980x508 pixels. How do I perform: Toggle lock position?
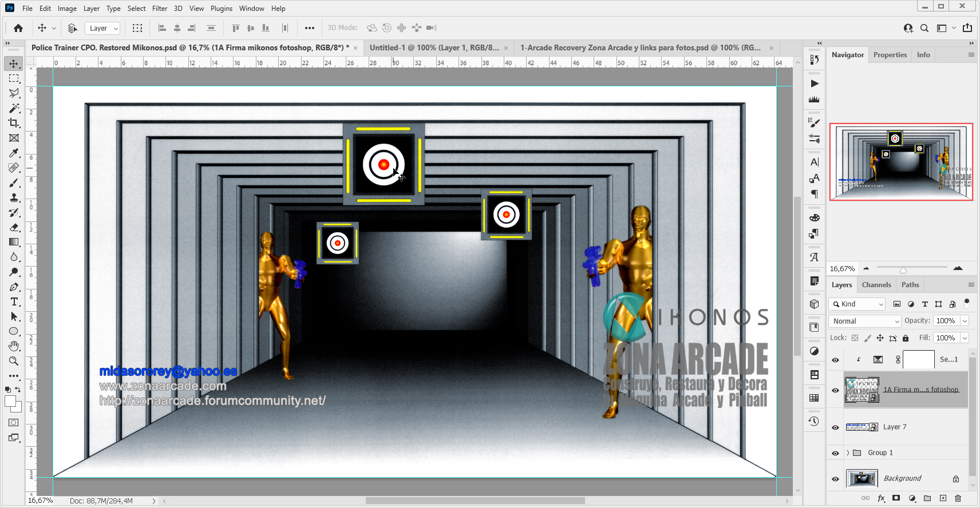[880, 338]
